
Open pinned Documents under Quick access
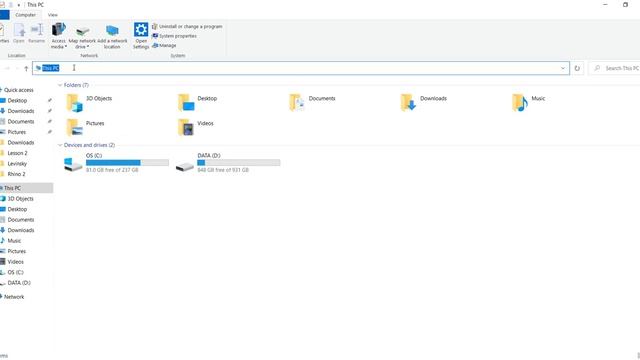click(21, 122)
